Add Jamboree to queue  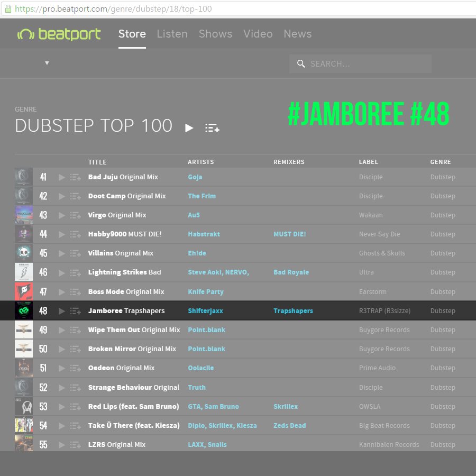click(x=75, y=311)
